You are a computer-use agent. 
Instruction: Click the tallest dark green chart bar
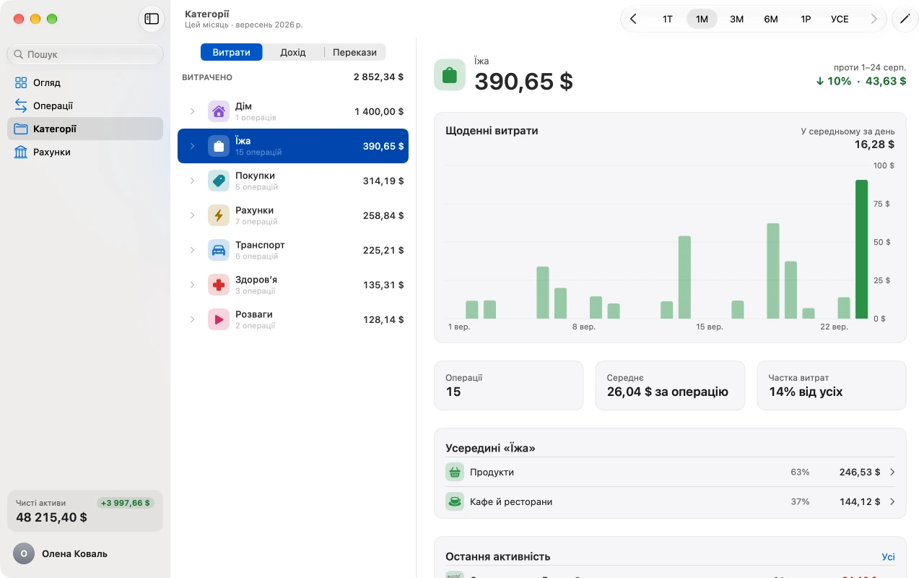click(x=861, y=249)
